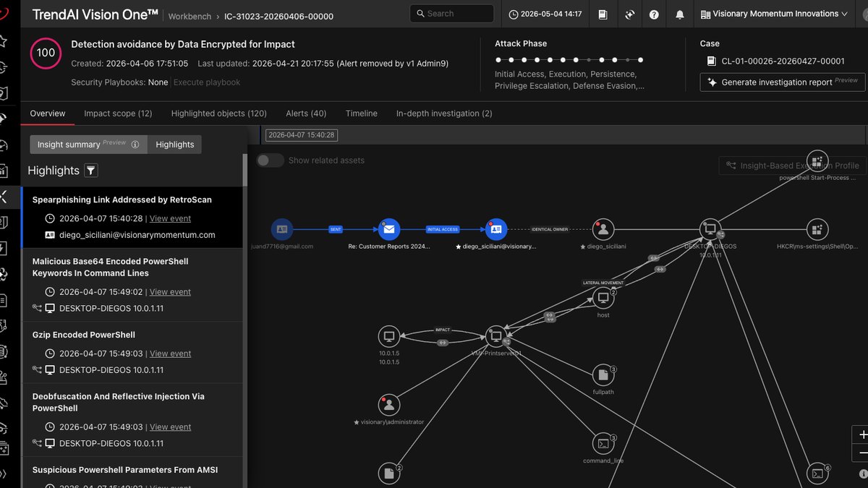Screen dimensions: 868x488
Task: Open the Alerts (40) tab
Action: (x=306, y=114)
